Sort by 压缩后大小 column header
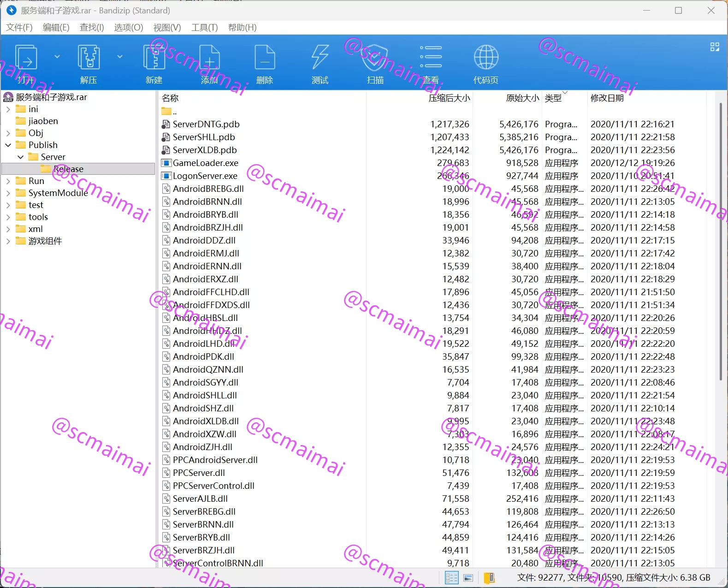Screen dimensions: 728x588 420,98
